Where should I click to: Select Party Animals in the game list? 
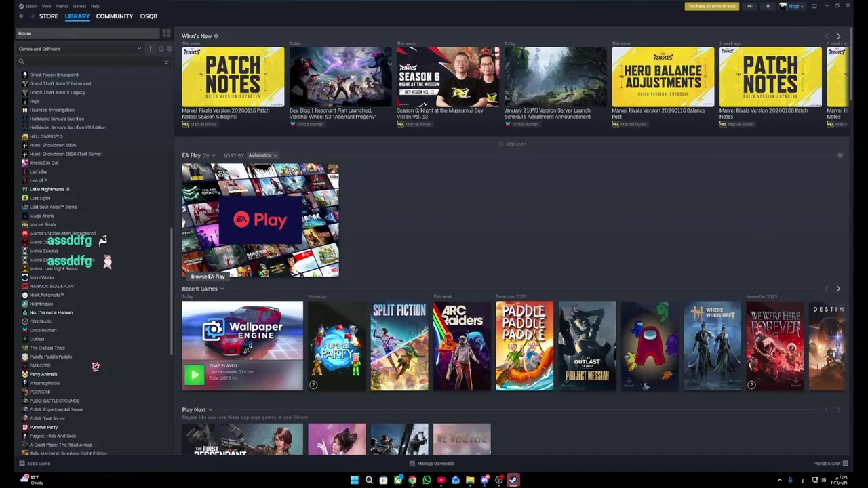coord(43,374)
